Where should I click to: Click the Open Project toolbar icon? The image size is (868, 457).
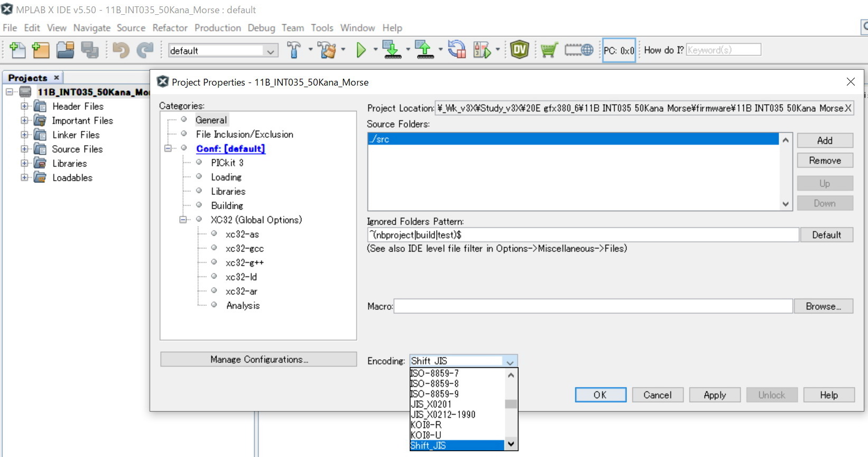(66, 50)
